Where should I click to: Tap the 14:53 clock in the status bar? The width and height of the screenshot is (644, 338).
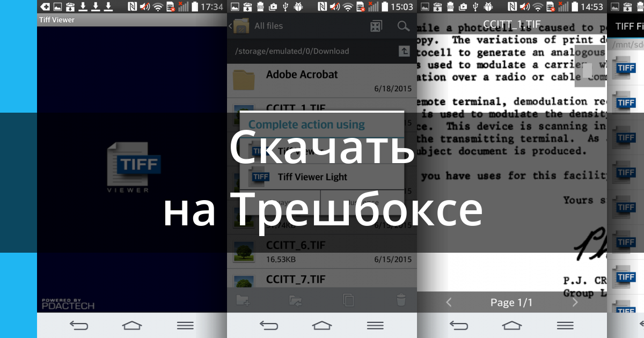592,7
